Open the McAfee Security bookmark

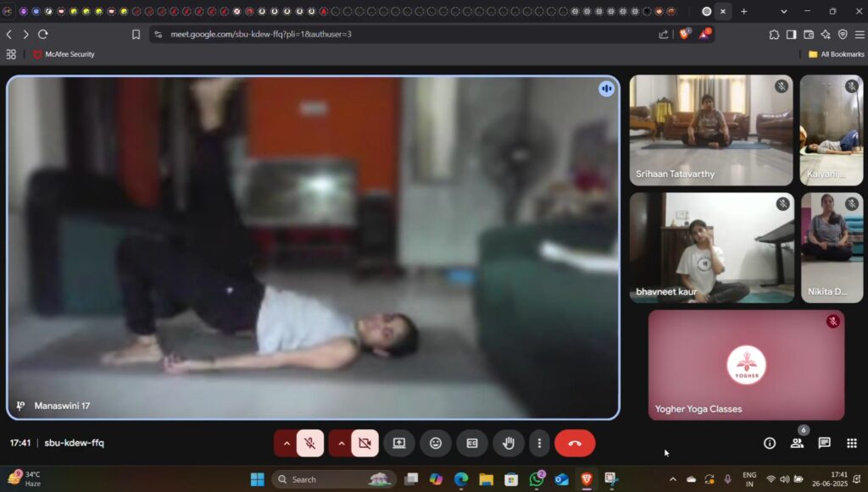pos(64,54)
